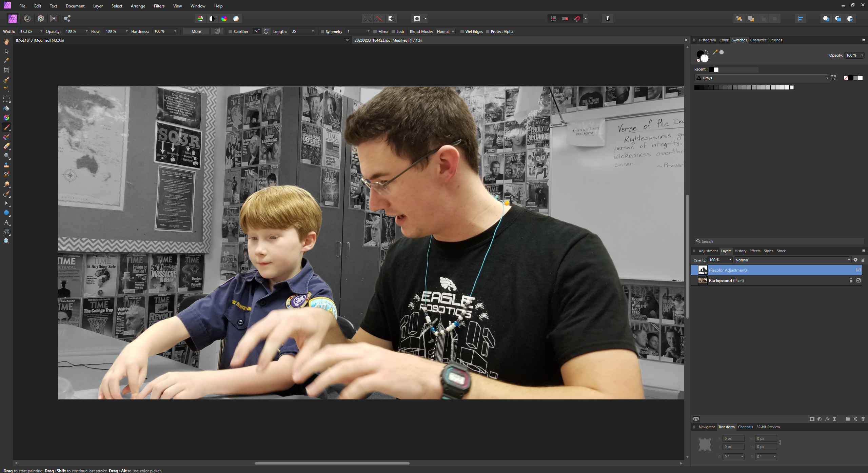Select the Flood Select magic wand tool
868x473 pixels.
click(6, 89)
